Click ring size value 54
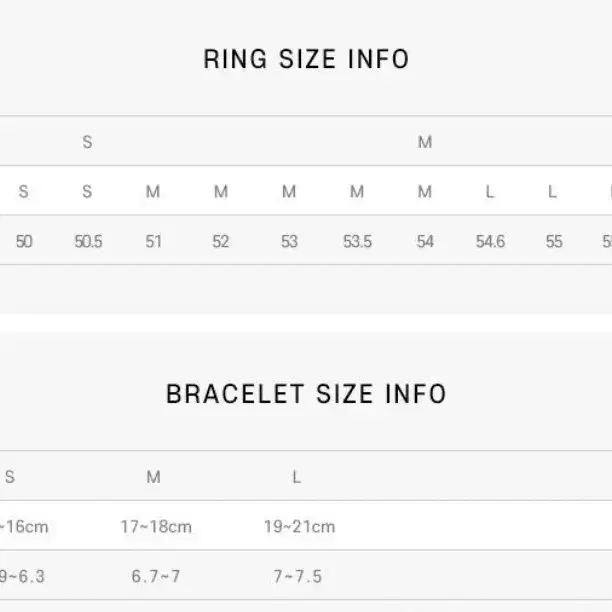 (x=425, y=242)
